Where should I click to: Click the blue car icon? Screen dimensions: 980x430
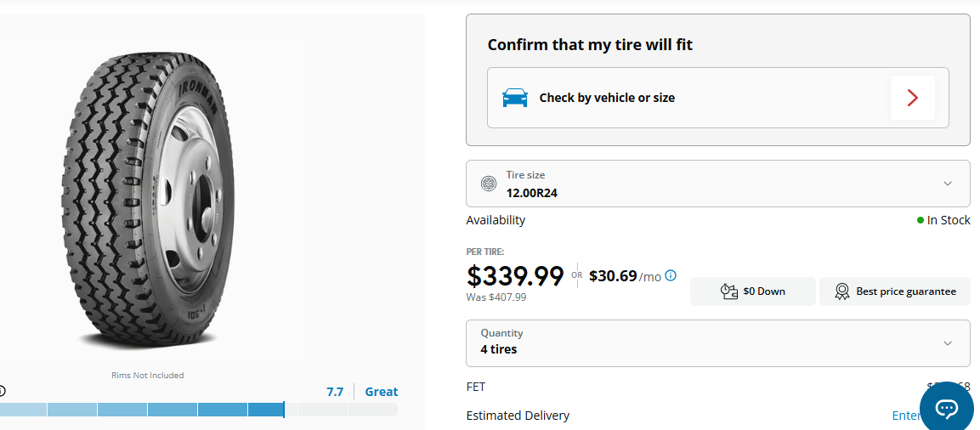(x=514, y=98)
